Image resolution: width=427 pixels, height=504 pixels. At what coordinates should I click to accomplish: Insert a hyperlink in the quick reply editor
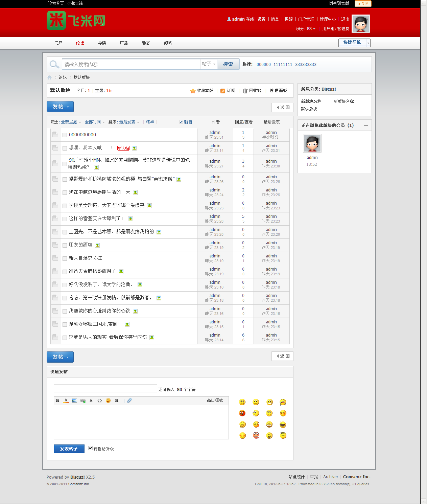[x=83, y=400]
